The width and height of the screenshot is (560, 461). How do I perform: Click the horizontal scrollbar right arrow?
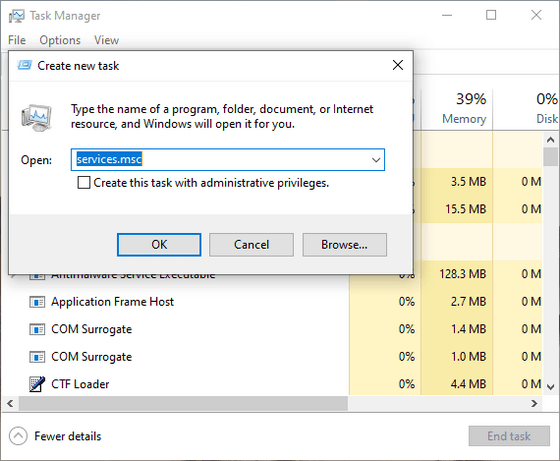click(x=534, y=404)
